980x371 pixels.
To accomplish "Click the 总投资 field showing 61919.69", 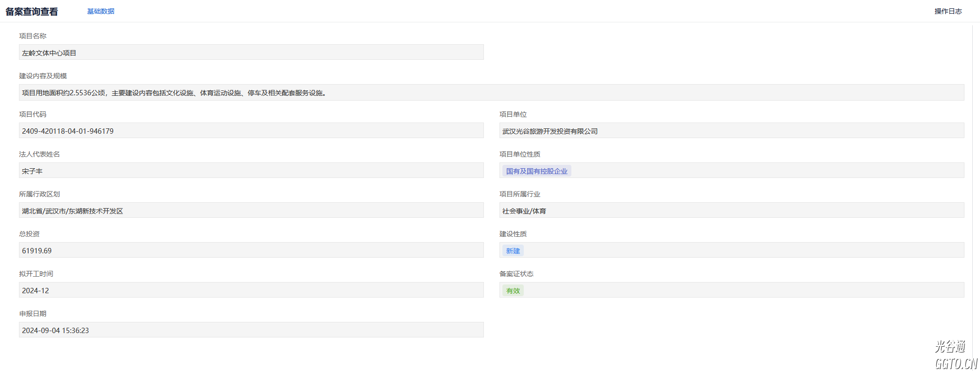I will click(251, 250).
